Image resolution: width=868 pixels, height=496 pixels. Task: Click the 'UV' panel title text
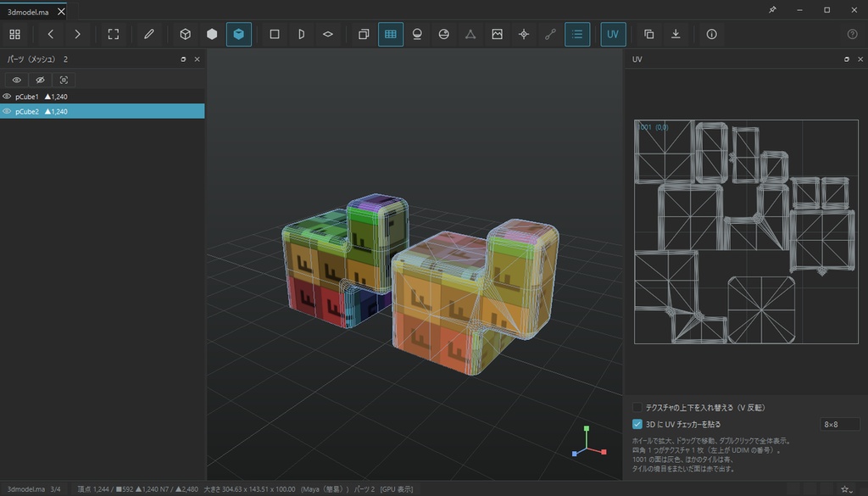637,59
